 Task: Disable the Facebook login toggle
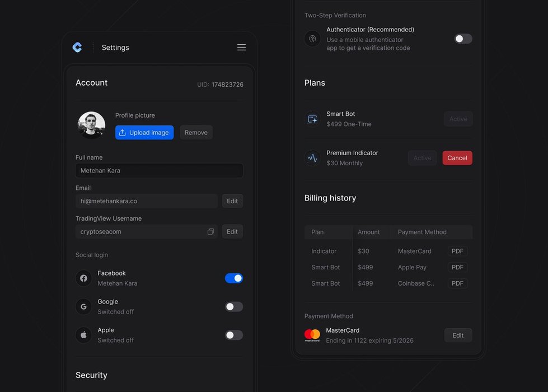pyautogui.click(x=234, y=278)
